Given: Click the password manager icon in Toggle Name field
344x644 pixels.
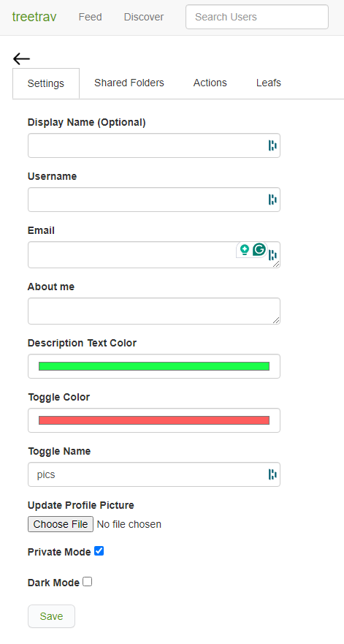Looking at the screenshot, I should tap(272, 474).
